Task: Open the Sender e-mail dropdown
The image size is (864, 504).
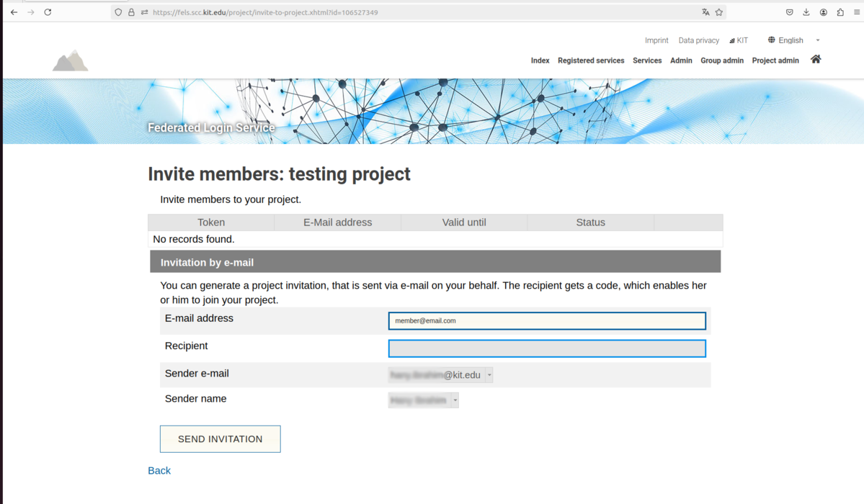Action: pyautogui.click(x=440, y=375)
